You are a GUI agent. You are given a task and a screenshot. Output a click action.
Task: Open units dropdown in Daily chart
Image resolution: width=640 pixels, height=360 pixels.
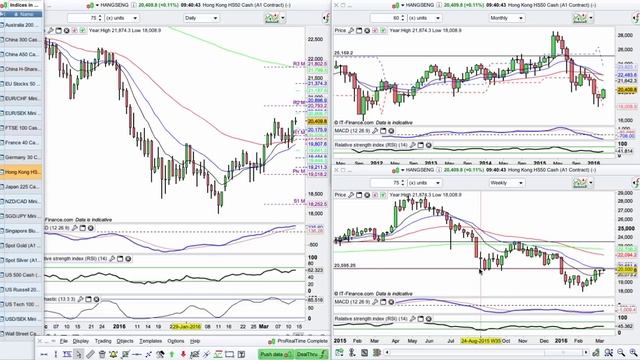click(x=122, y=18)
